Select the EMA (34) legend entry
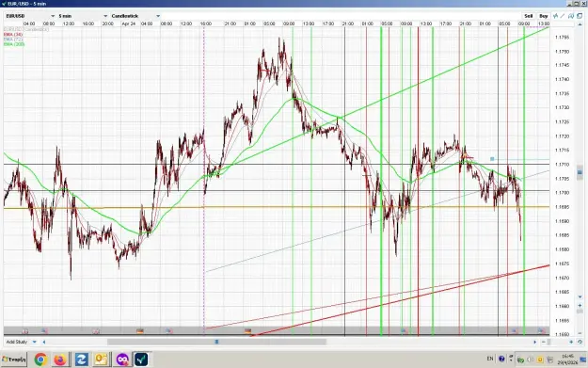 (x=13, y=34)
